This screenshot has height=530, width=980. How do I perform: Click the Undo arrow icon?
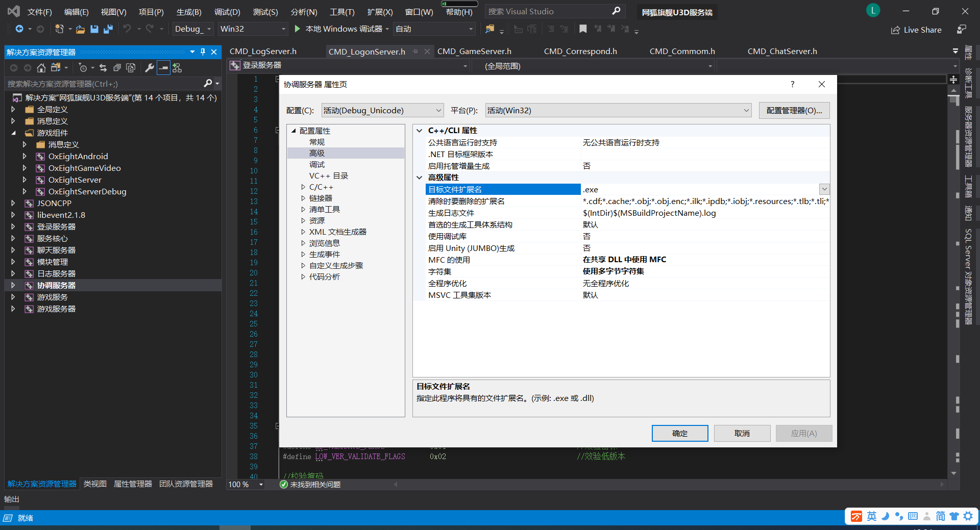(127, 29)
